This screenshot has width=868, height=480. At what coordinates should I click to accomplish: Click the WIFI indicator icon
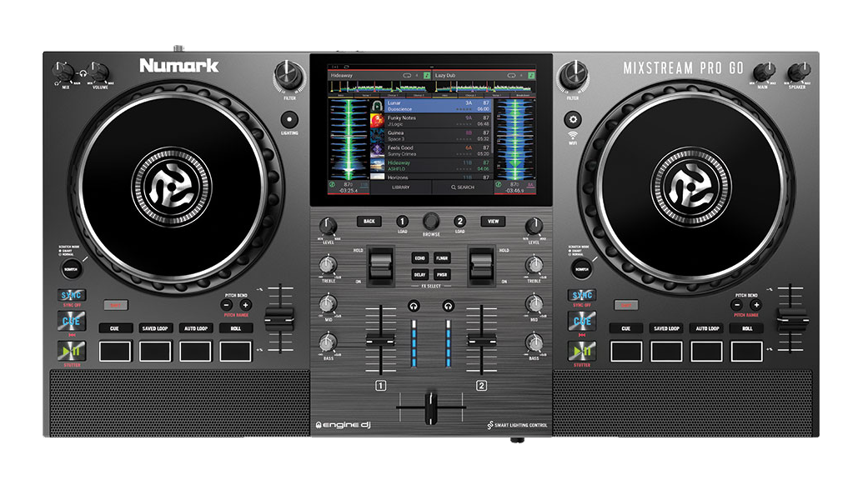point(573,134)
